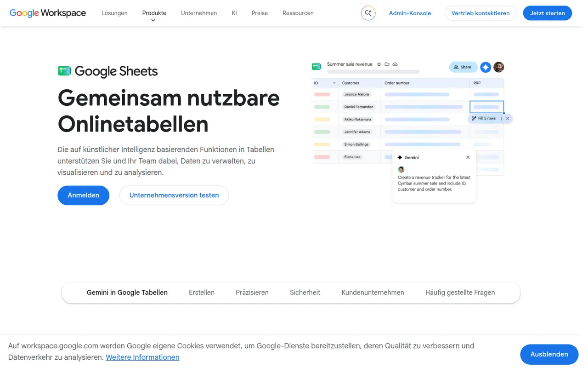The image size is (588, 368).
Task: Switch to the Erstellen tab
Action: [x=202, y=293]
